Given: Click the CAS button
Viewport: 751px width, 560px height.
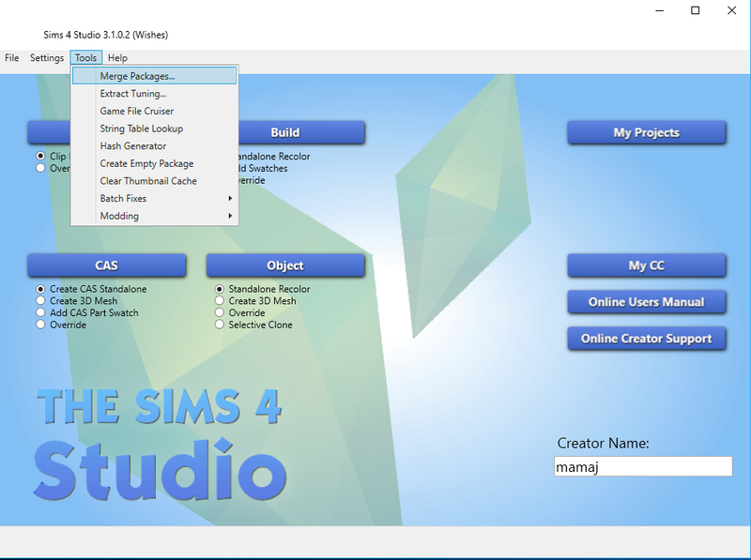Looking at the screenshot, I should tap(106, 265).
